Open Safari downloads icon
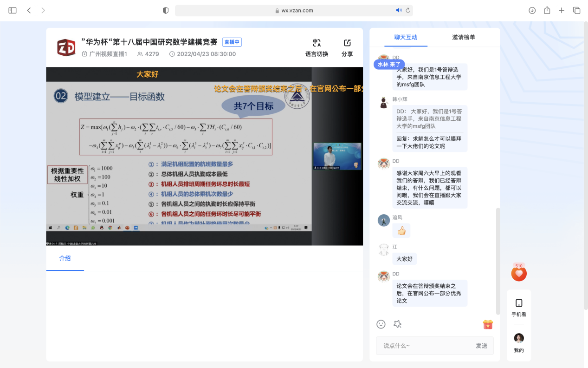Viewport: 588px width, 368px height. pyautogui.click(x=532, y=10)
